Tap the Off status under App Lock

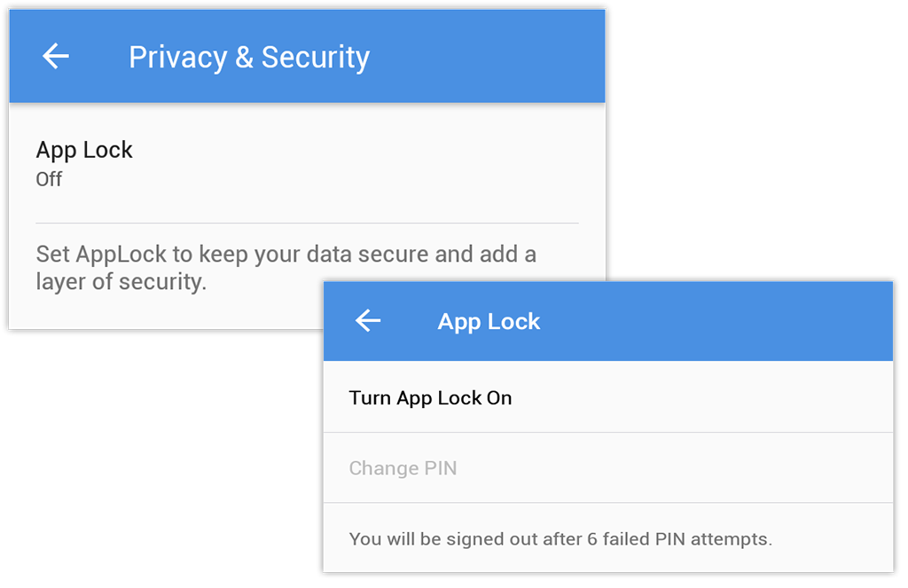tap(49, 179)
